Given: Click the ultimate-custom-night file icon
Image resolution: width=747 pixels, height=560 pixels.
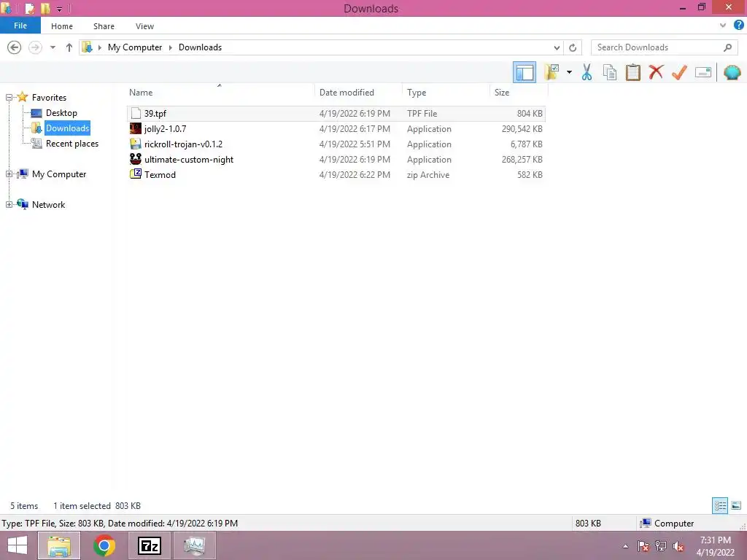Looking at the screenshot, I should coord(135,158).
